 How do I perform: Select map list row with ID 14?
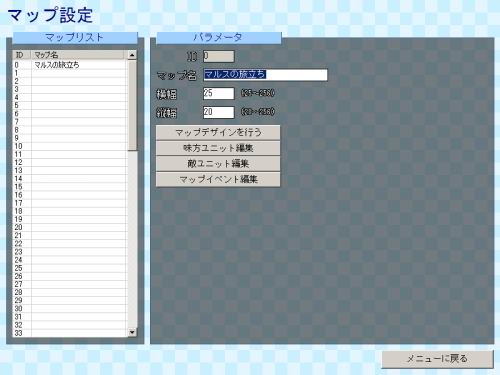(70, 179)
